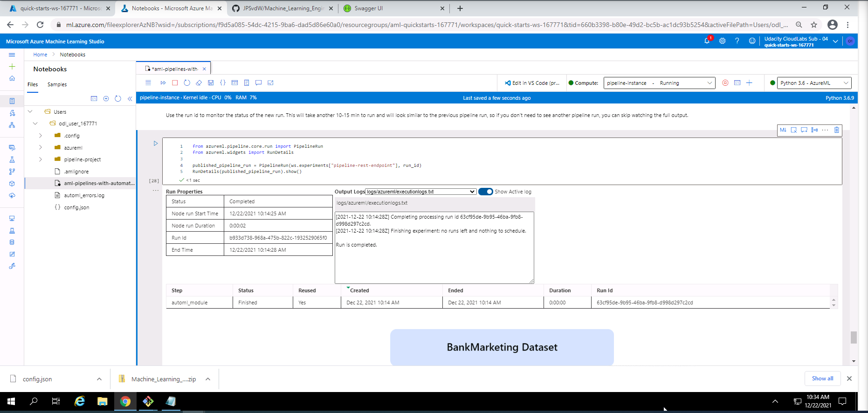Image resolution: width=868 pixels, height=413 pixels.
Task: Open Udacity CloudLabs subscription switcher chevron
Action: [835, 41]
